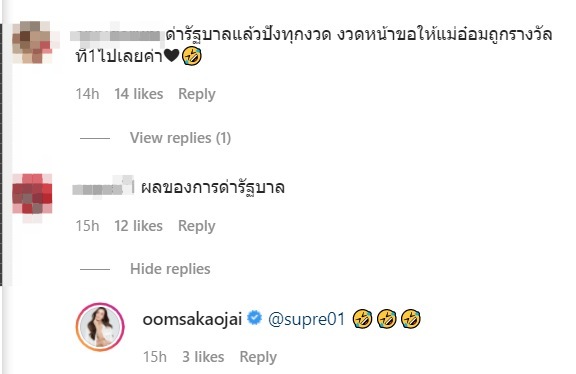This screenshot has height=374, width=576.
Task: Click the black heart emoji in first comment
Action: tap(172, 56)
